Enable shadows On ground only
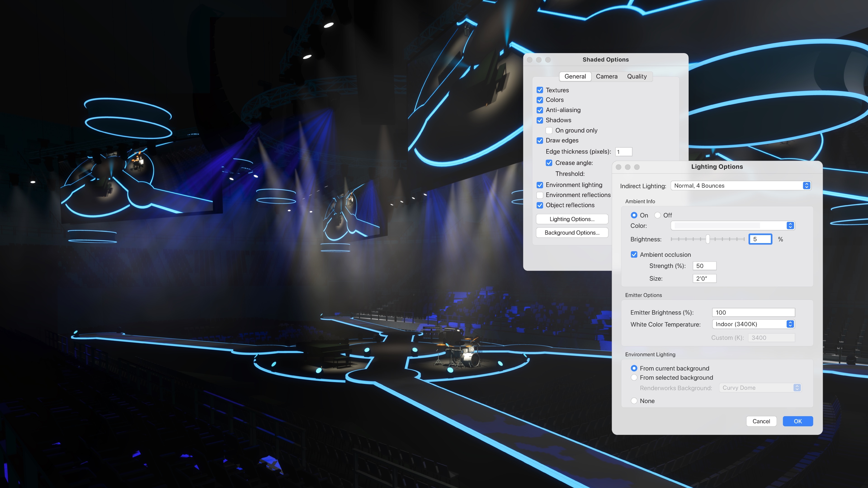The width and height of the screenshot is (868, 488). (x=549, y=130)
